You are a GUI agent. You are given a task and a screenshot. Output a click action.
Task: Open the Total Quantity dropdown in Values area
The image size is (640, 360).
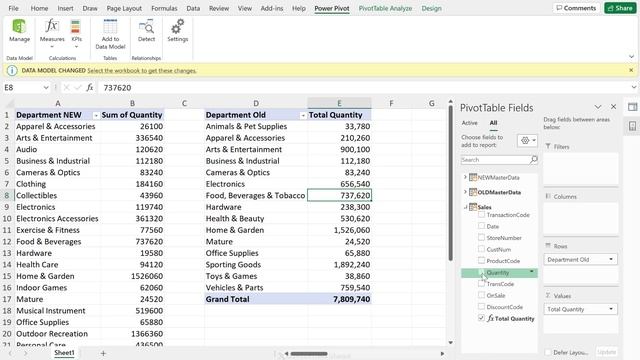click(611, 309)
